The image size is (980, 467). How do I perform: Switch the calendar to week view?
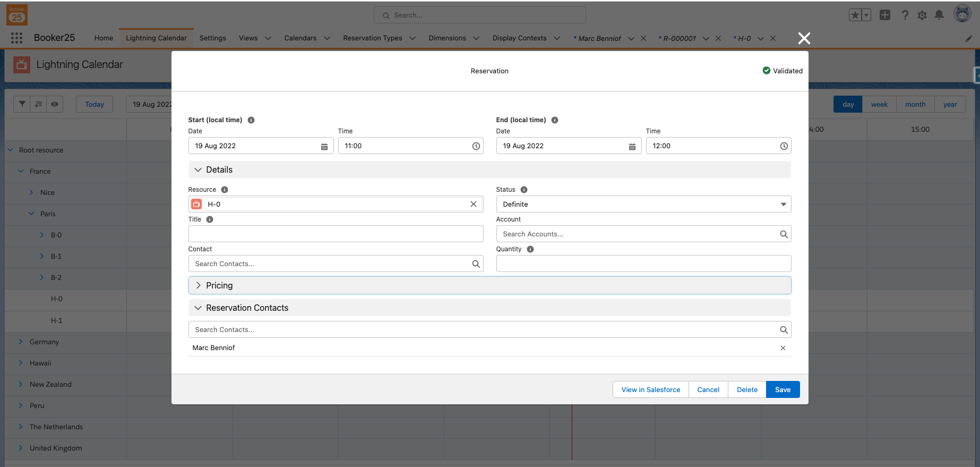click(x=879, y=104)
